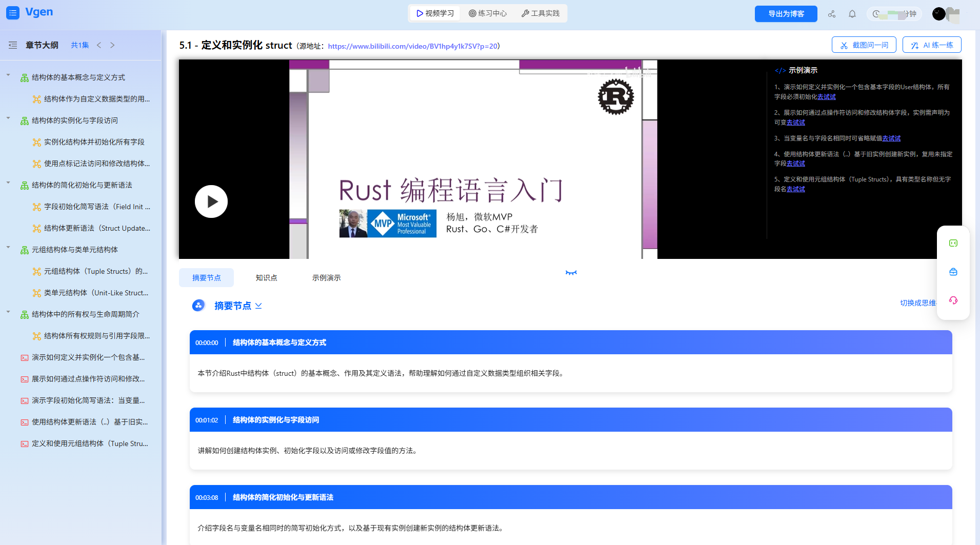Switch to 练习中心 top tab
Viewport: 980px width, 545px height.
[x=488, y=13]
